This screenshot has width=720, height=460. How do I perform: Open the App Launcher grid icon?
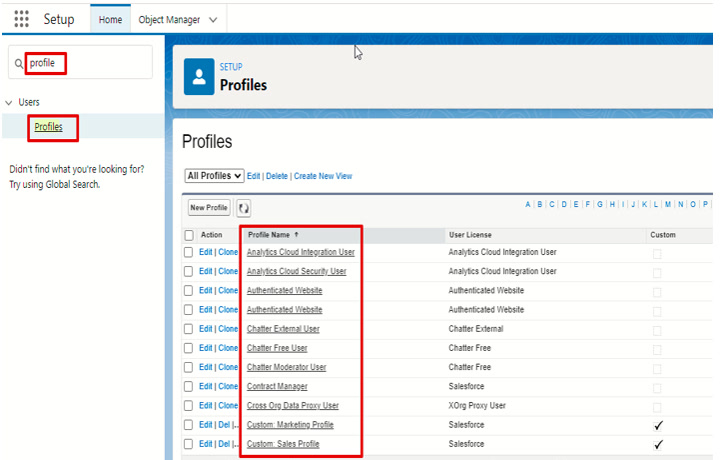[22, 19]
